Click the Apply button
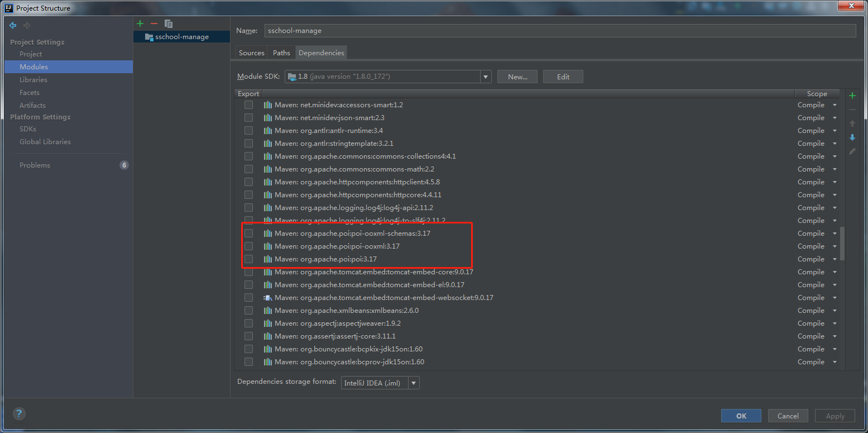 [x=835, y=416]
